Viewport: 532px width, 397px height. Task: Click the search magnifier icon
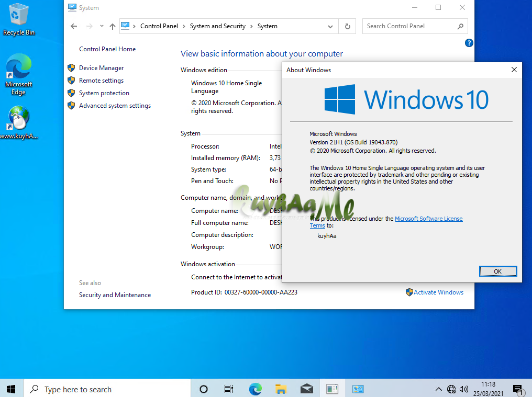pyautogui.click(x=460, y=26)
